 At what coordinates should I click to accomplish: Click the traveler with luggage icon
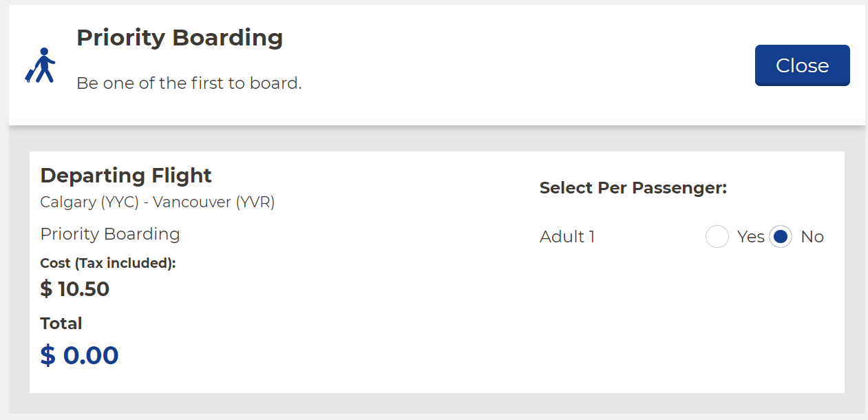point(41,66)
